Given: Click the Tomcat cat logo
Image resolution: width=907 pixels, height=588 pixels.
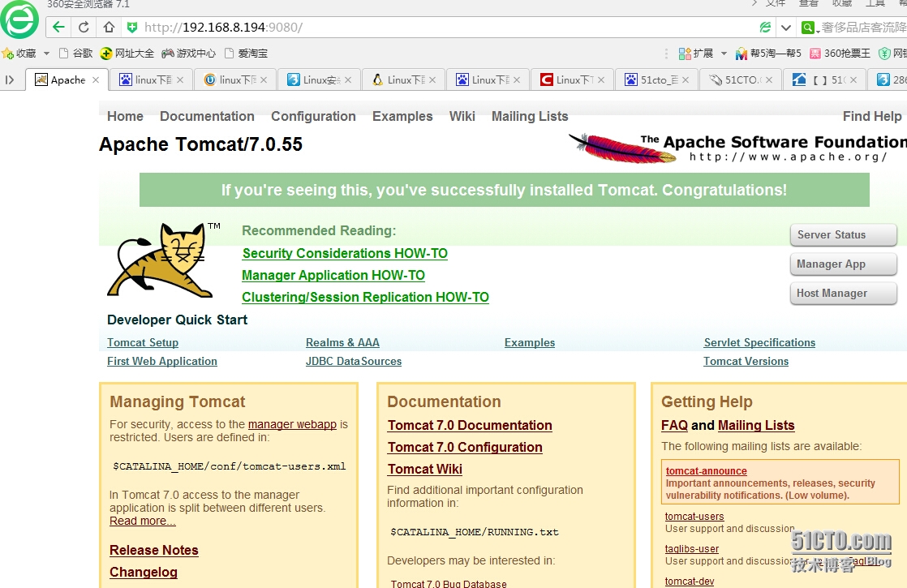Looking at the screenshot, I should click(164, 260).
